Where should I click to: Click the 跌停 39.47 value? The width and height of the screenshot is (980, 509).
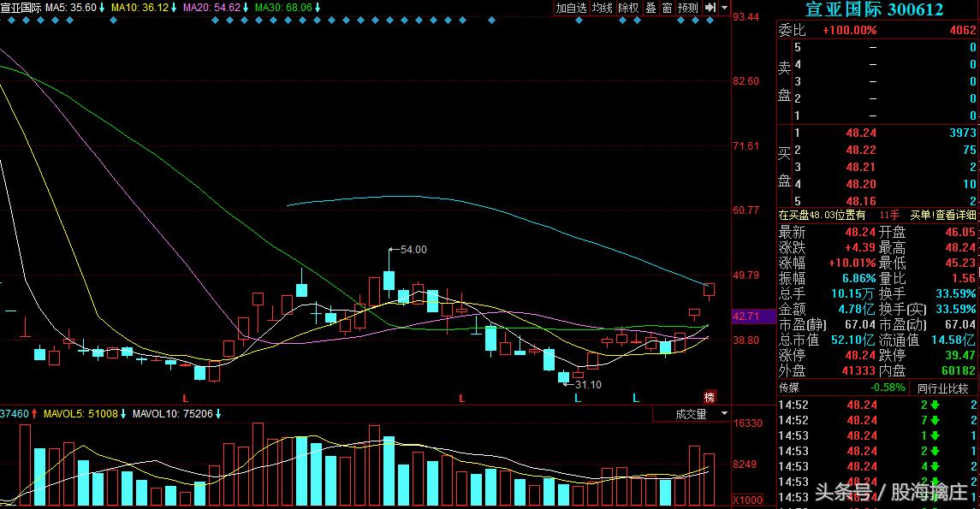(x=960, y=355)
